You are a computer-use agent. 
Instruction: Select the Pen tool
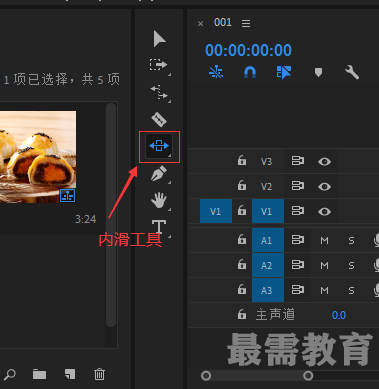tap(159, 174)
